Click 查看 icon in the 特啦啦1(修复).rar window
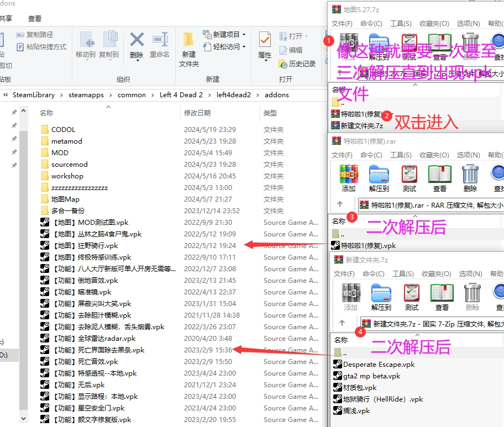 [440, 178]
